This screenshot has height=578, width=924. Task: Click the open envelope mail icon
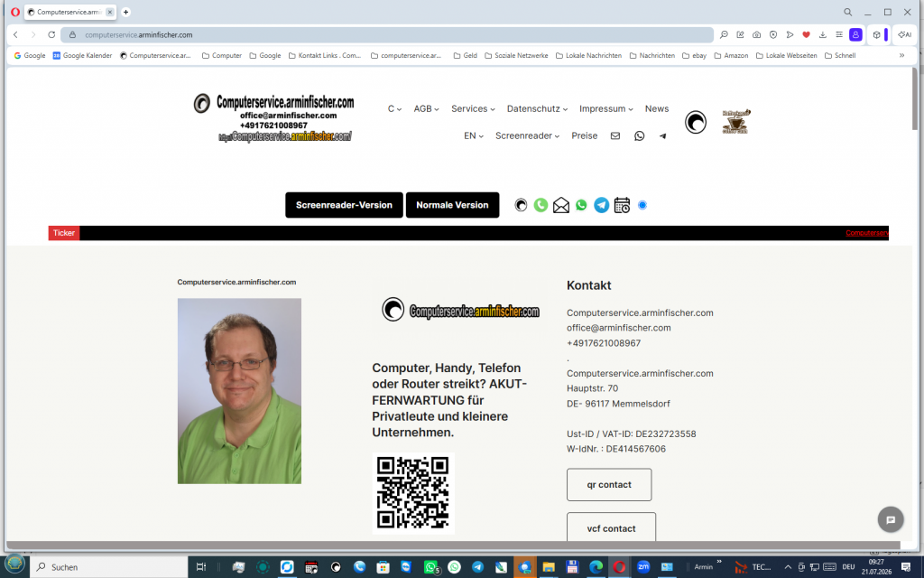561,205
